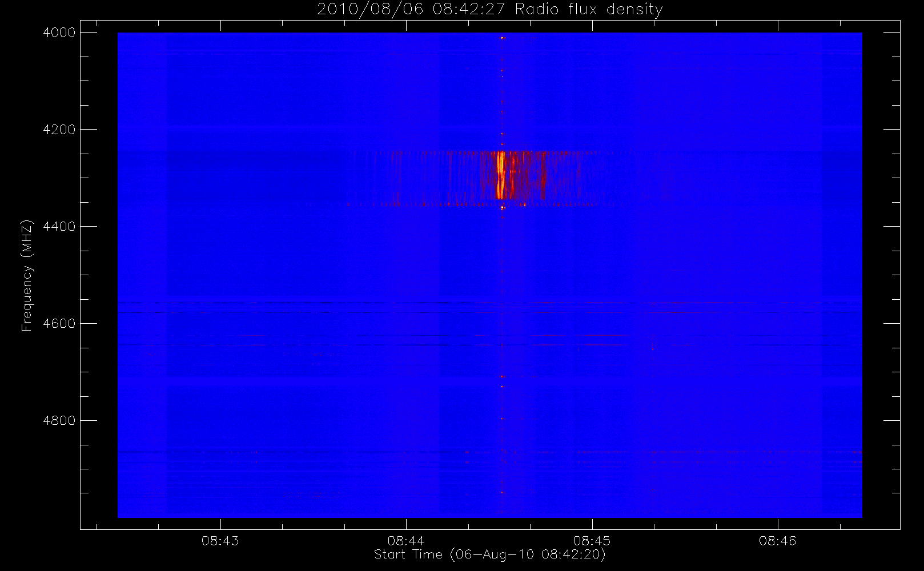
Task: Click the 08:44 time tick label
Action: click(x=406, y=541)
